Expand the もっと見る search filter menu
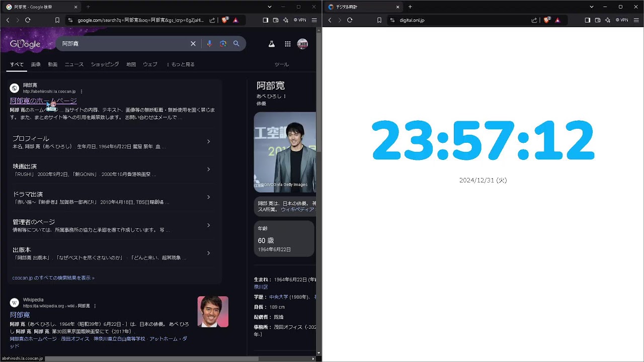Screen dimensions: 644x362 coord(180,64)
